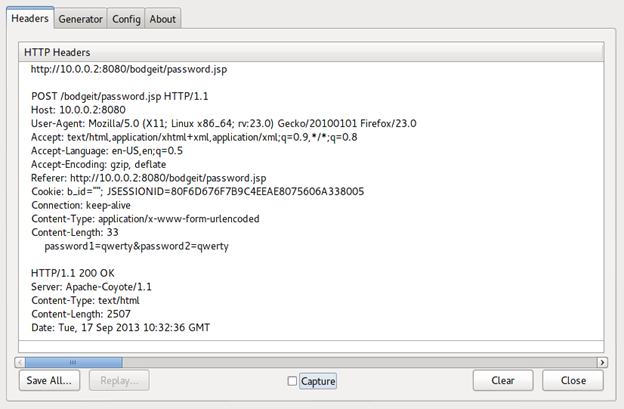Enable the Capture checkbox

[x=292, y=381]
